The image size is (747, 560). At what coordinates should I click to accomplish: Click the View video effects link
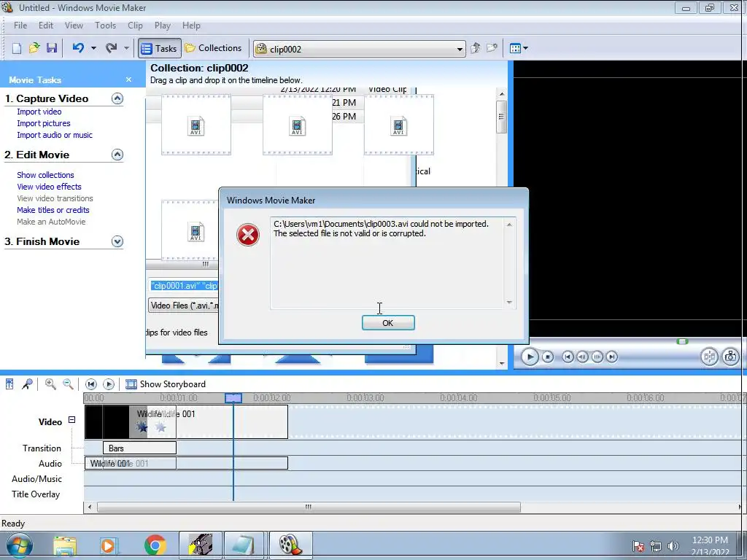click(x=49, y=187)
